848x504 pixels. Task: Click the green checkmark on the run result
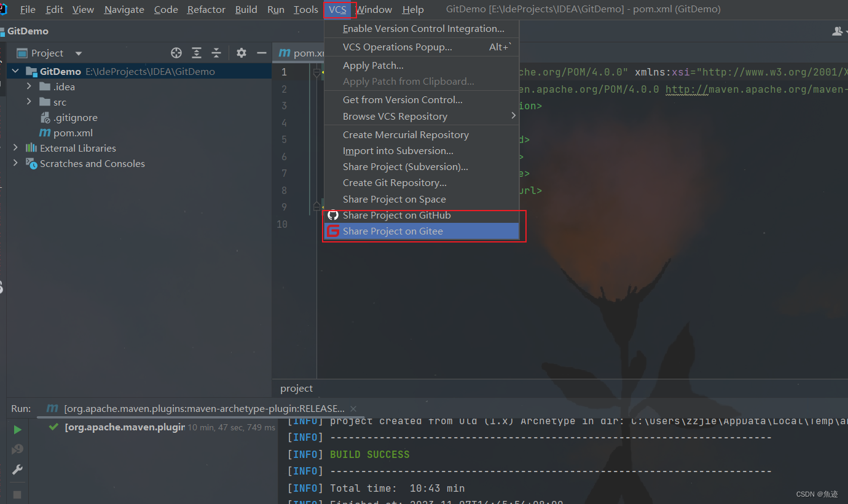tap(54, 427)
